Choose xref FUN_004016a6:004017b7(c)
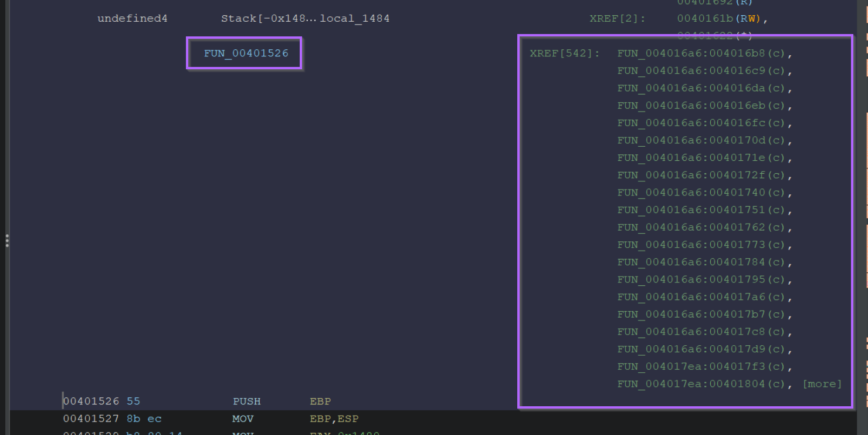This screenshot has width=868, height=435. tap(703, 315)
